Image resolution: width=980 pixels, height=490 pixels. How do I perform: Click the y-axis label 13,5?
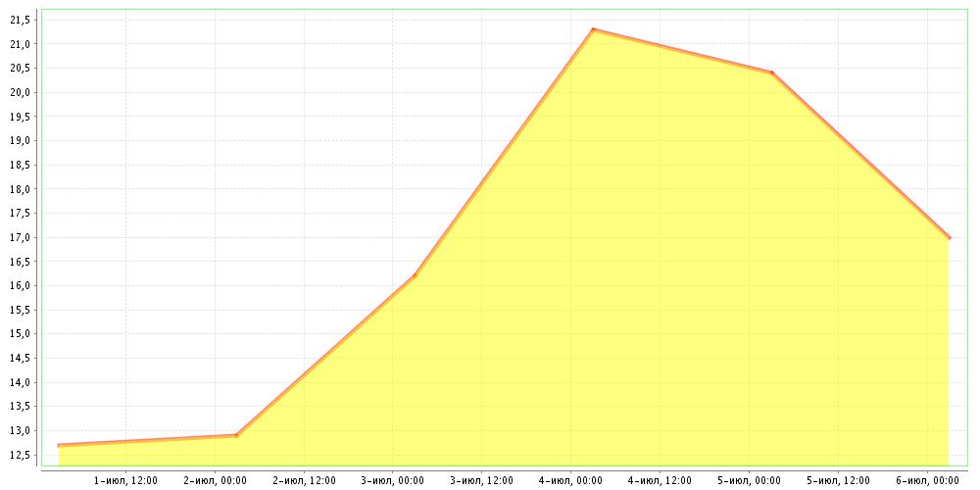(x=21, y=407)
